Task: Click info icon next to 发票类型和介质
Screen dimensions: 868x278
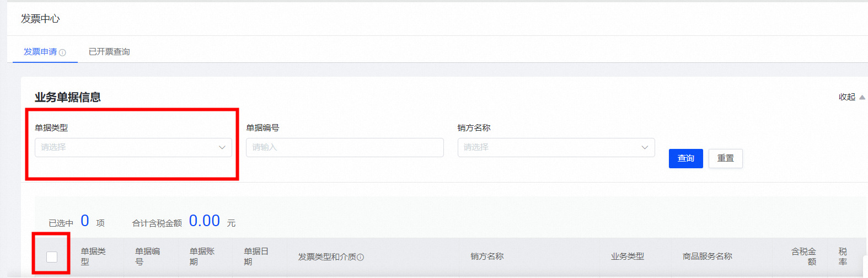Action: [361, 257]
